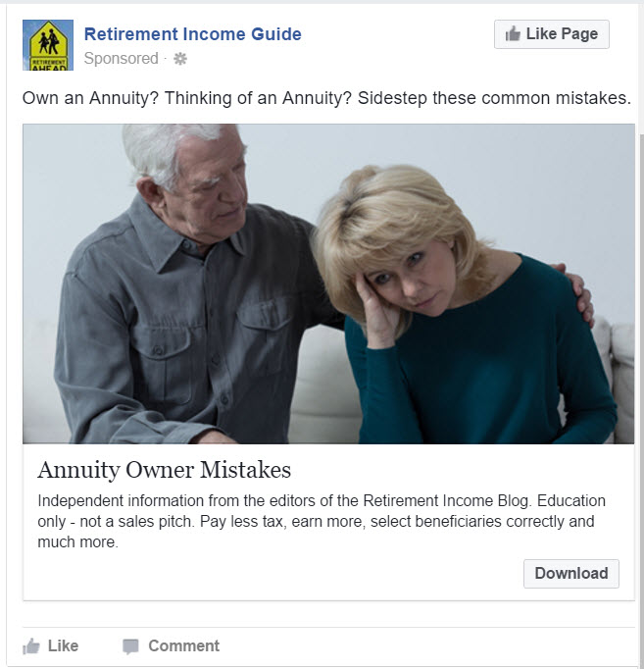Click the 'Own an Annuity?' post caption

point(326,98)
